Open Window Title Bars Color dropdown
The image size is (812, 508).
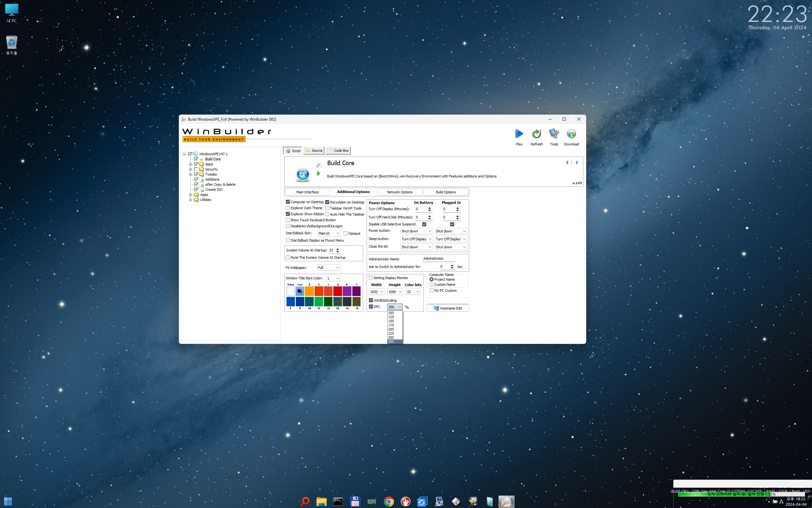pos(333,278)
